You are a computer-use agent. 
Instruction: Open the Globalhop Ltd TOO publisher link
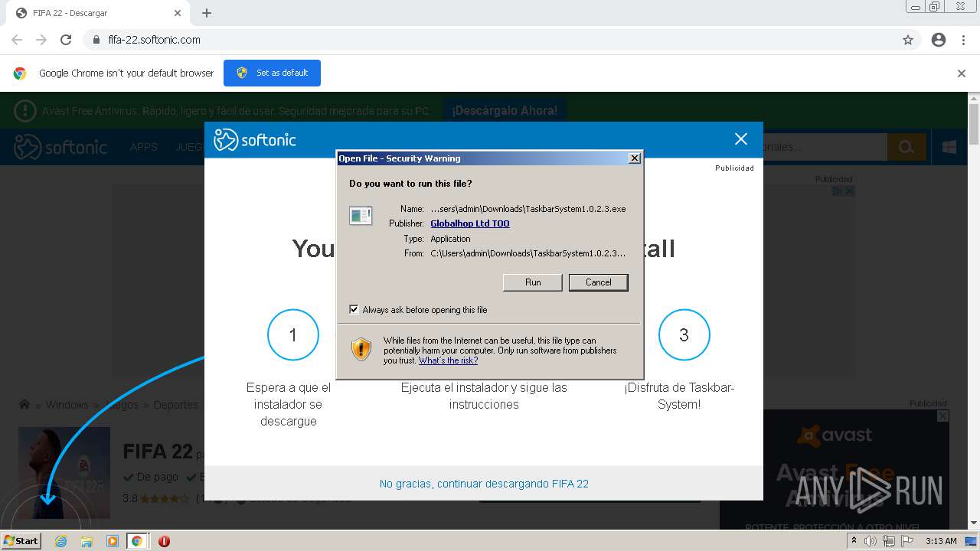(470, 223)
